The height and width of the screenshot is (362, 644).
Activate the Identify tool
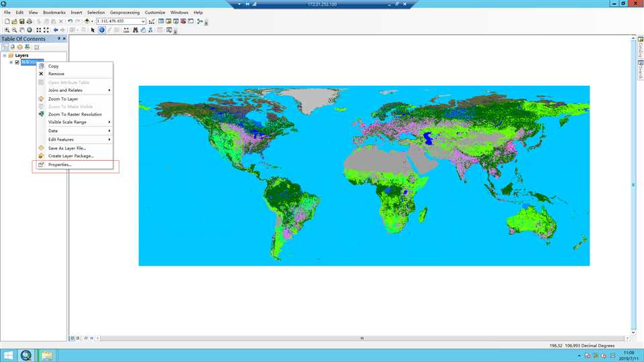[102, 30]
